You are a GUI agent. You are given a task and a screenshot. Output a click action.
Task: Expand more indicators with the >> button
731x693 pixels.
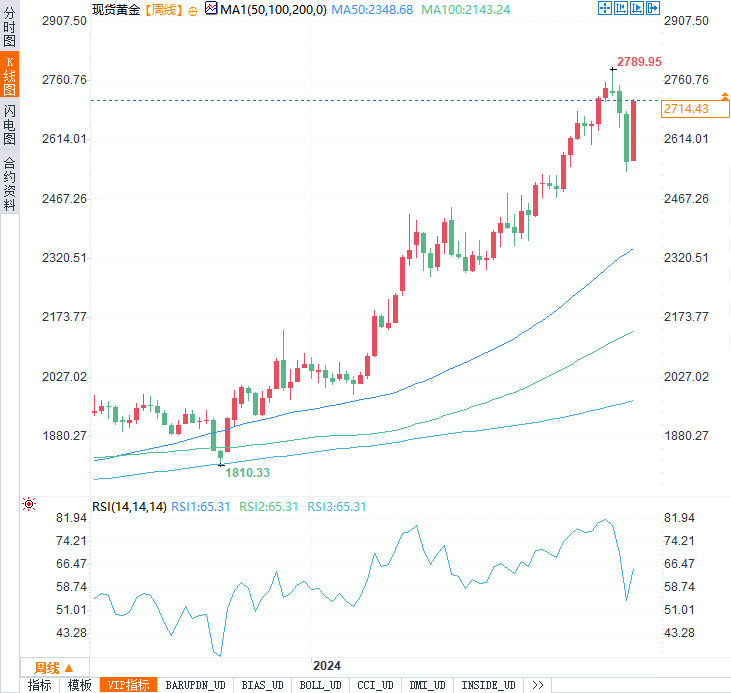[x=538, y=685]
